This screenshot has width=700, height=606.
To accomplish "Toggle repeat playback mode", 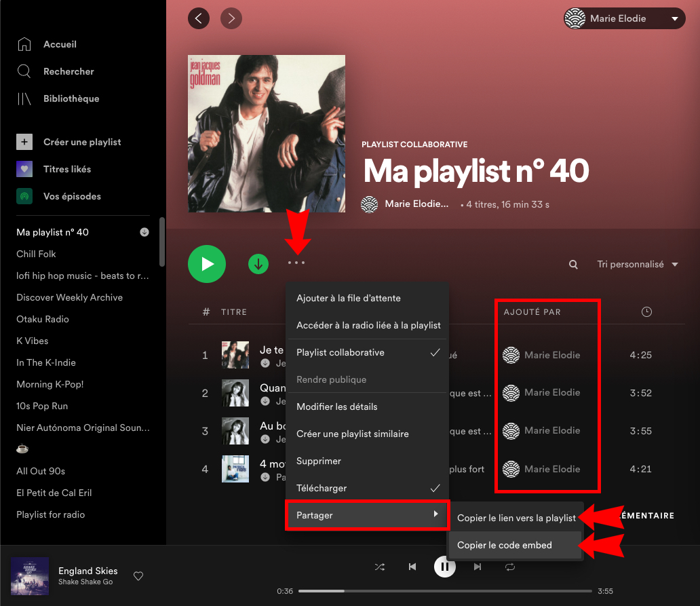I will click(x=509, y=567).
